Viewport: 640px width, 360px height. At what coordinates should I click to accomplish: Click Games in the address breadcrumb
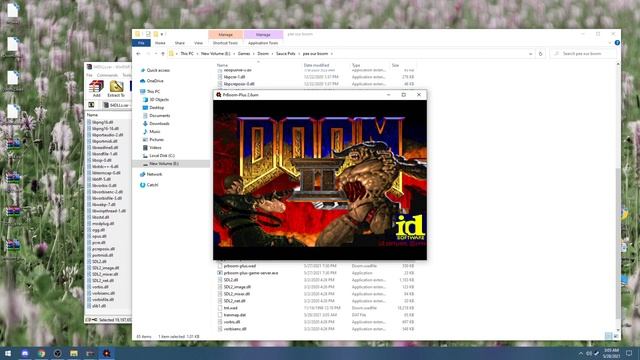[x=244, y=53]
